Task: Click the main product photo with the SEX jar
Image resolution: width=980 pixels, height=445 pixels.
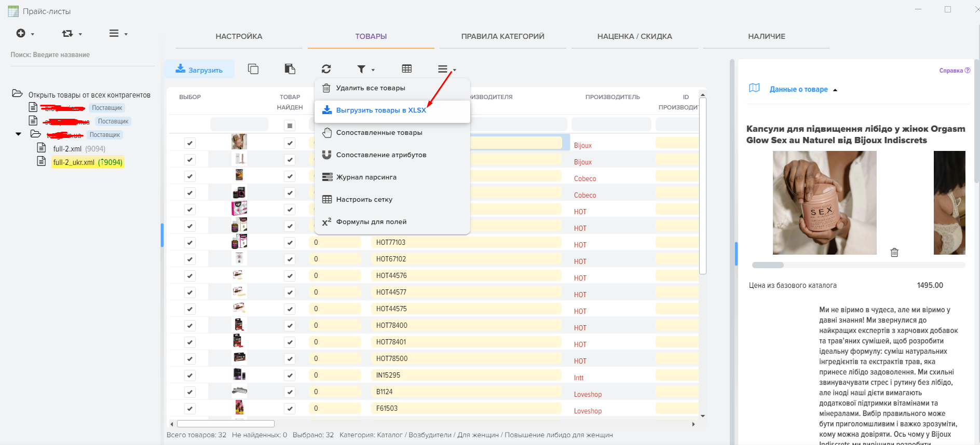Action: point(824,203)
